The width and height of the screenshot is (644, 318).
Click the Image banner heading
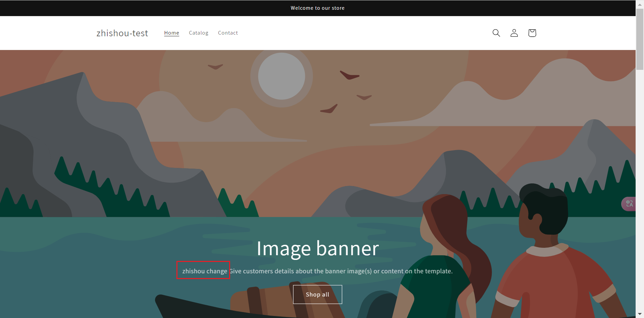point(318,249)
